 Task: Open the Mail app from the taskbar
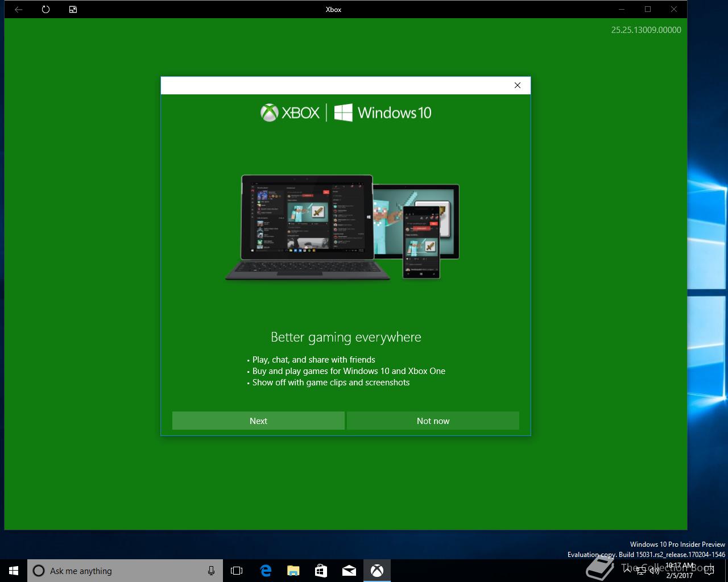(349, 571)
